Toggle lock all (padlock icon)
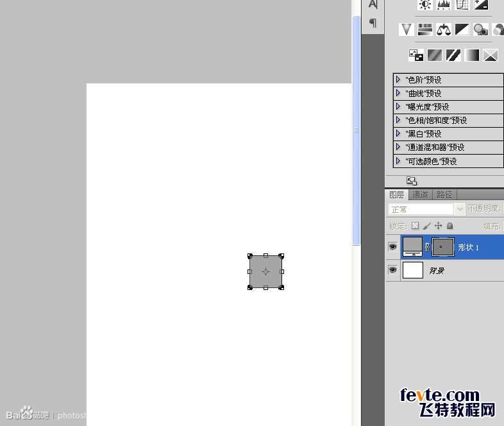The width and height of the screenshot is (504, 426). click(450, 226)
